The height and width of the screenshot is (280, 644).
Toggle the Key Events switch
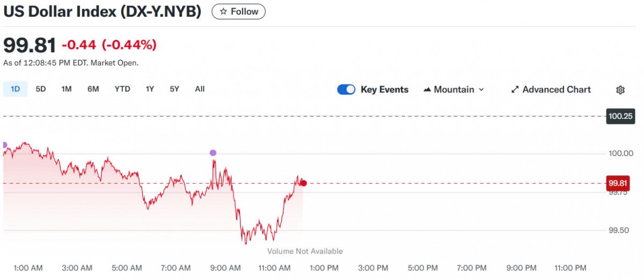(346, 90)
